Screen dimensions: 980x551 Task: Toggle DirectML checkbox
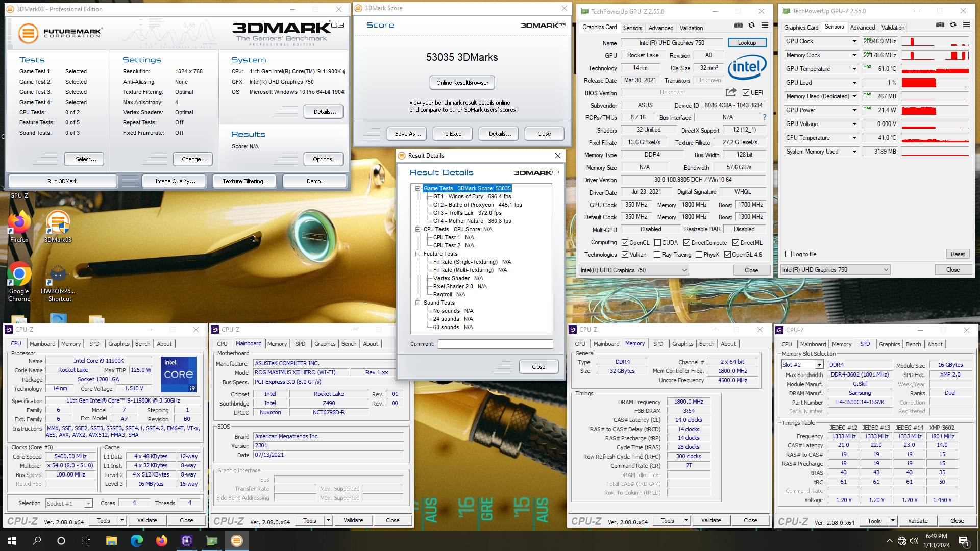[x=736, y=243]
